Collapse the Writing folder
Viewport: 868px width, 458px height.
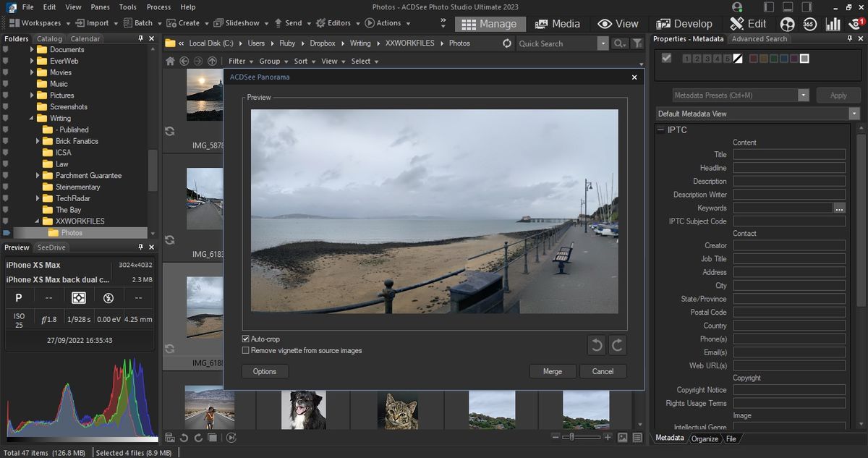31,118
